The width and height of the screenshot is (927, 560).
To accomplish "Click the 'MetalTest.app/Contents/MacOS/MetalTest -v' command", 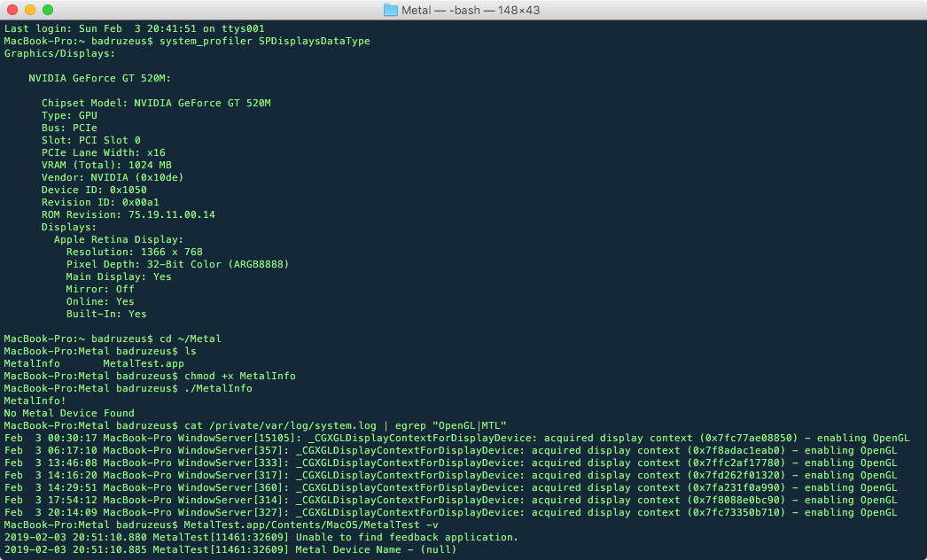I will (311, 525).
